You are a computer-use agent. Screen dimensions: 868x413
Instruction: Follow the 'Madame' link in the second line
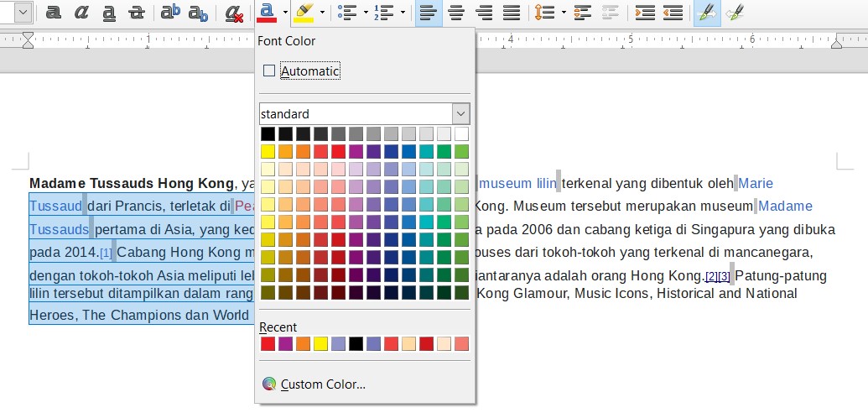785,206
